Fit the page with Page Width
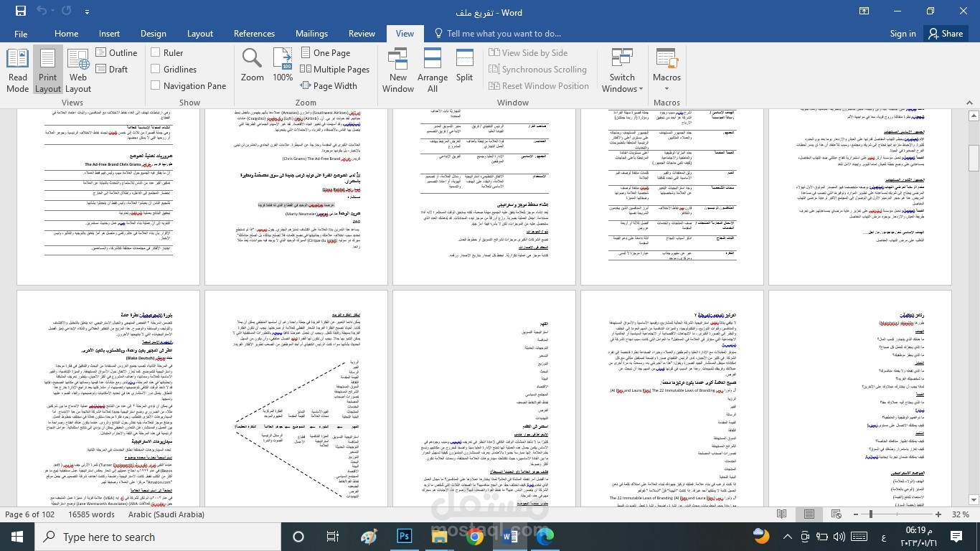980x551 pixels. pos(328,85)
